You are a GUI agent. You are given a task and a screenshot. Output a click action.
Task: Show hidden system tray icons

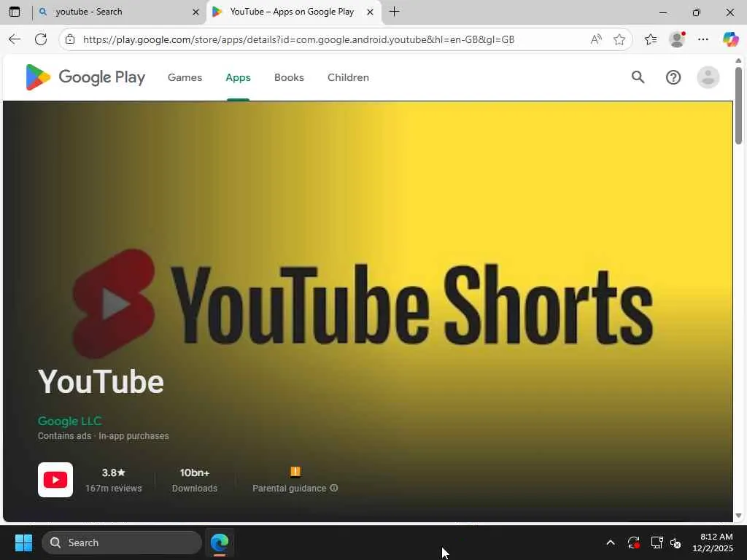611,542
